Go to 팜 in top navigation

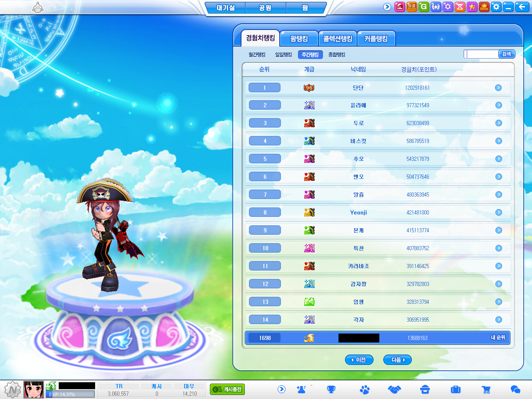305,8
